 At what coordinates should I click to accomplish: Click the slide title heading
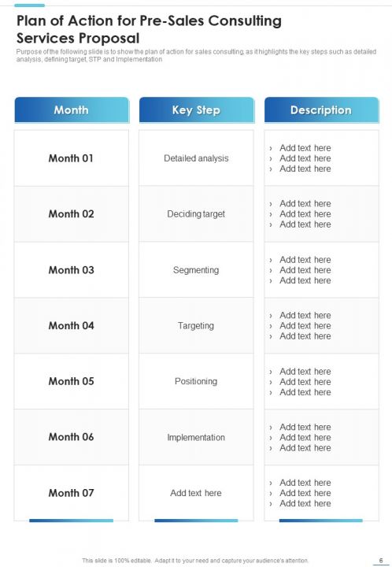click(149, 29)
